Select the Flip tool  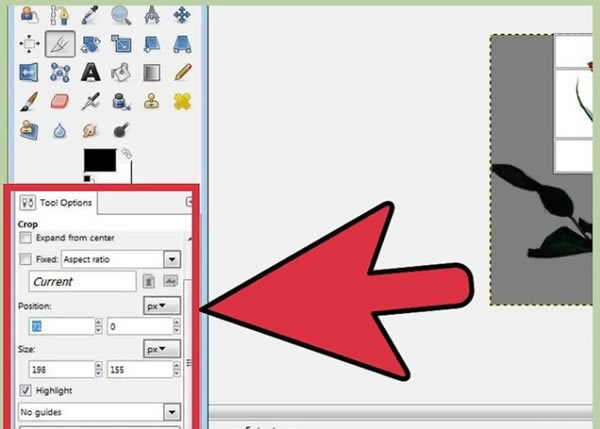click(29, 73)
